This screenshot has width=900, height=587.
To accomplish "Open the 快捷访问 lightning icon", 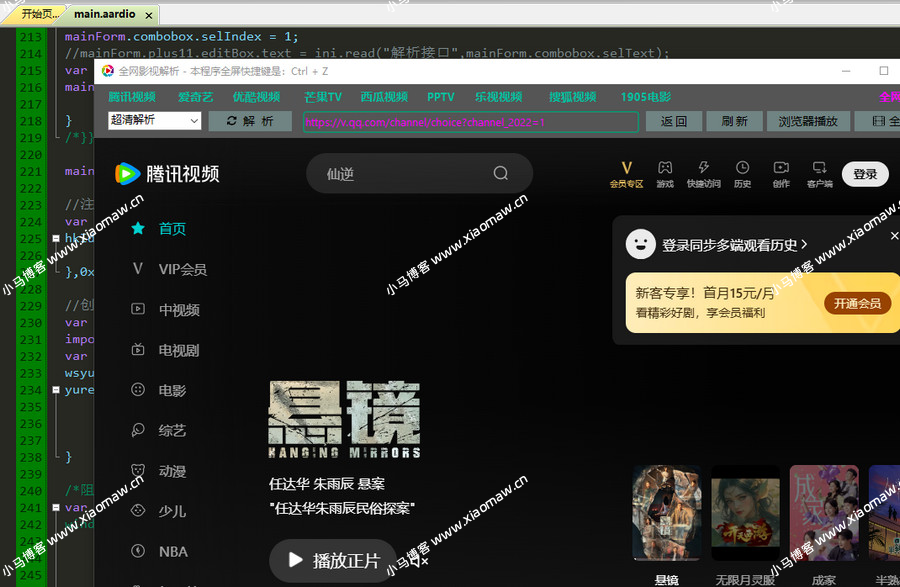I will (x=704, y=174).
